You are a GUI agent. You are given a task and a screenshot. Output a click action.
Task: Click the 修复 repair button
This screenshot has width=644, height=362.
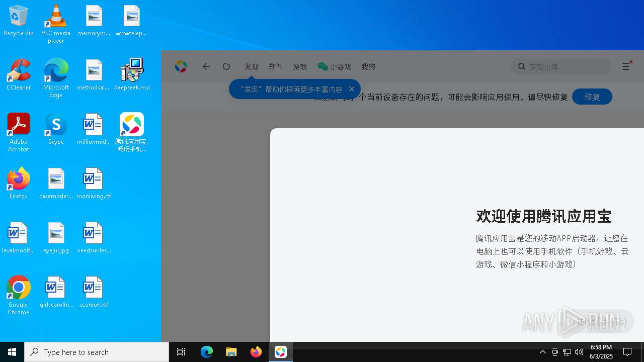592,97
